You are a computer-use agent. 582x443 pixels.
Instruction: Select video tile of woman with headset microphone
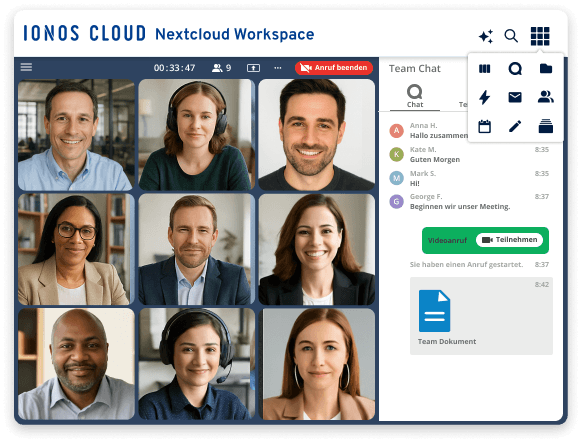[196, 364]
